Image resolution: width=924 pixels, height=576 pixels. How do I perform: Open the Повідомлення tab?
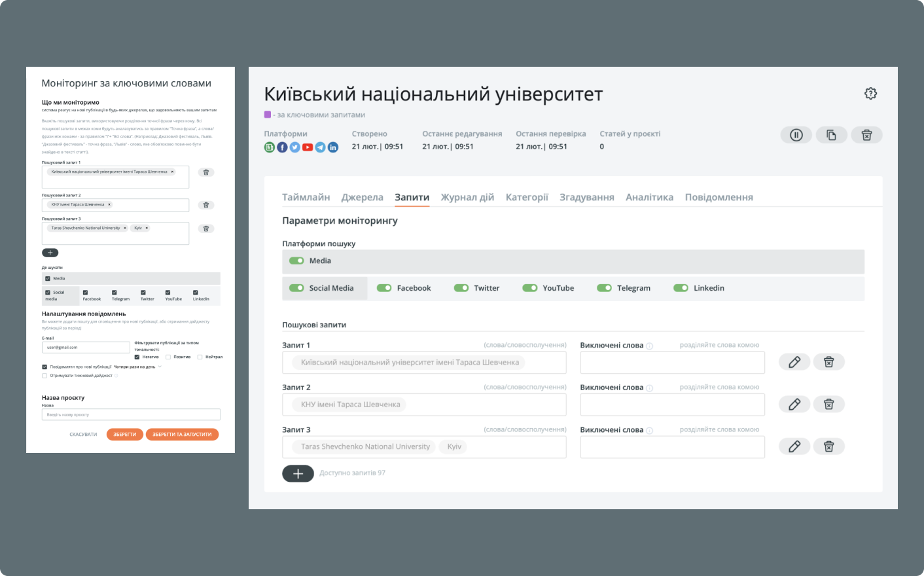(x=719, y=197)
